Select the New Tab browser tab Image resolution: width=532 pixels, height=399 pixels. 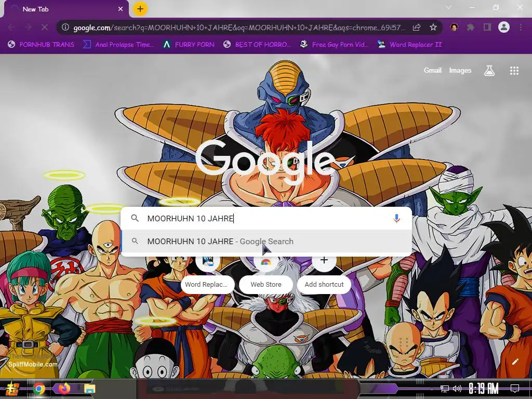(66, 9)
